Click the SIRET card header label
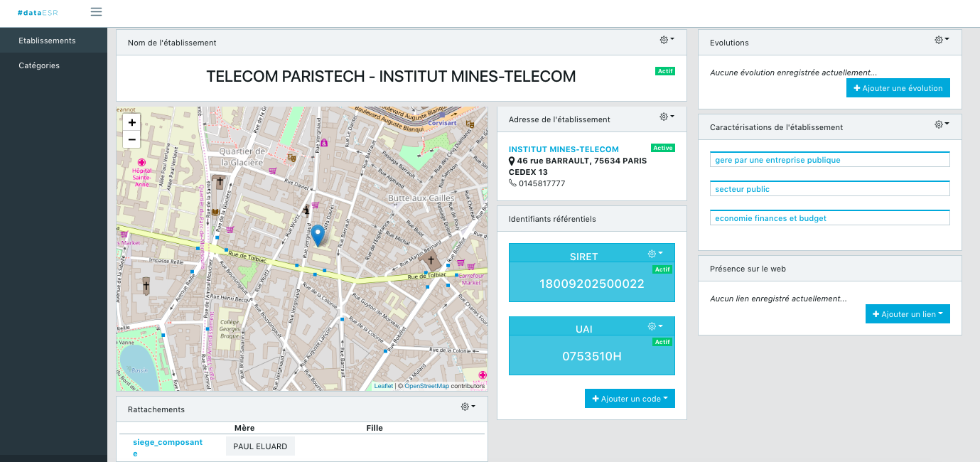 coord(584,257)
